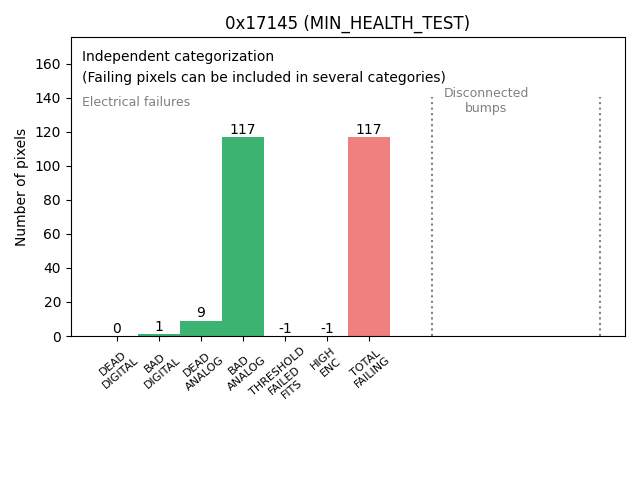Click the "Number of pixels" y-axis label

[x=21, y=187]
